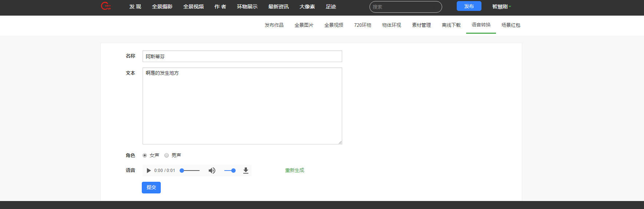The width and height of the screenshot is (644, 209).
Task: Open the 语音转换 tab
Action: [x=481, y=25]
